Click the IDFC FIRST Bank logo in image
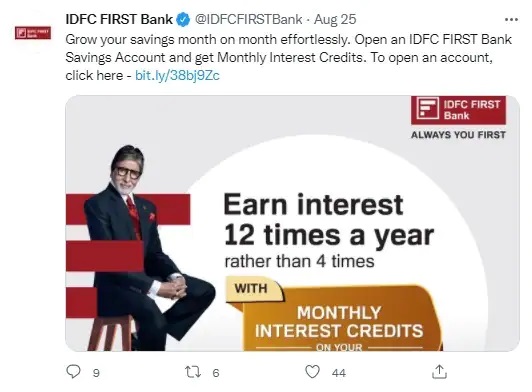Screen dimensions: 532x392 click(x=458, y=110)
